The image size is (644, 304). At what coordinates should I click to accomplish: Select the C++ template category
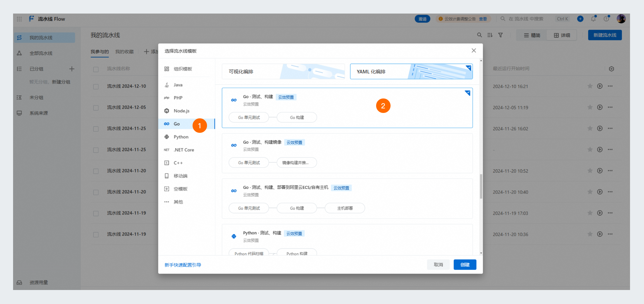187,163
